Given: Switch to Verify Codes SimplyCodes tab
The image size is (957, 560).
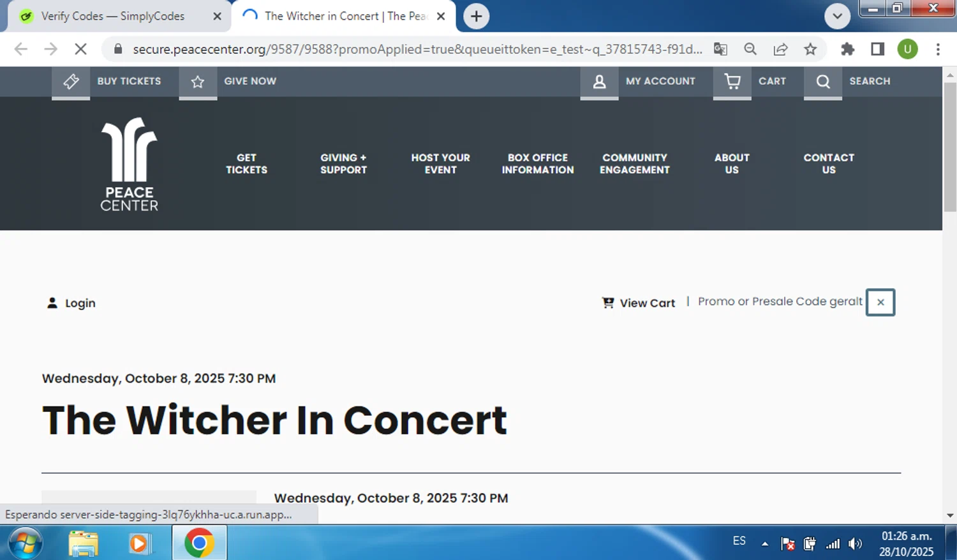Looking at the screenshot, I should click(112, 16).
